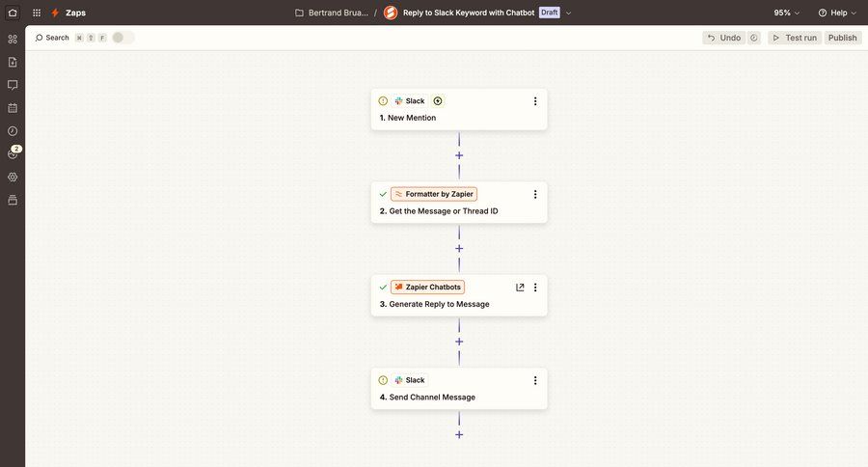Add a step after Send Channel Message
Screen dimensions: 868x467
(459, 435)
